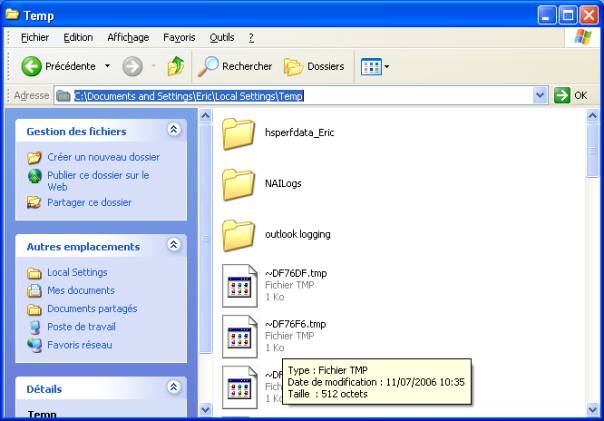This screenshot has width=604, height=421.
Task: Click the outlook logging folder name
Action: coord(298,234)
